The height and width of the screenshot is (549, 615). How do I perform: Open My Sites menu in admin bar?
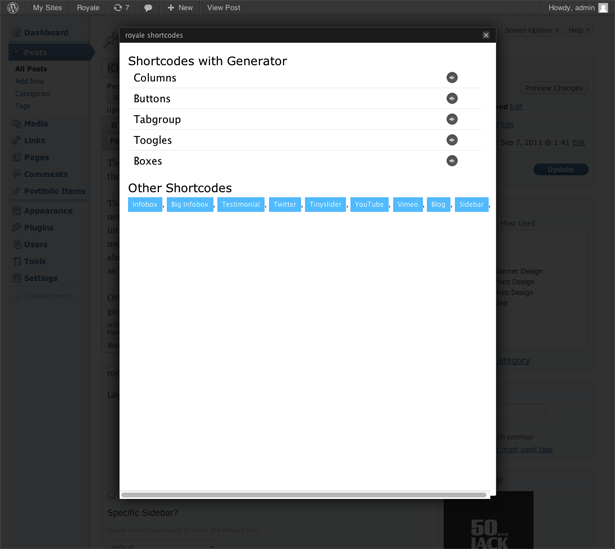coord(47,8)
